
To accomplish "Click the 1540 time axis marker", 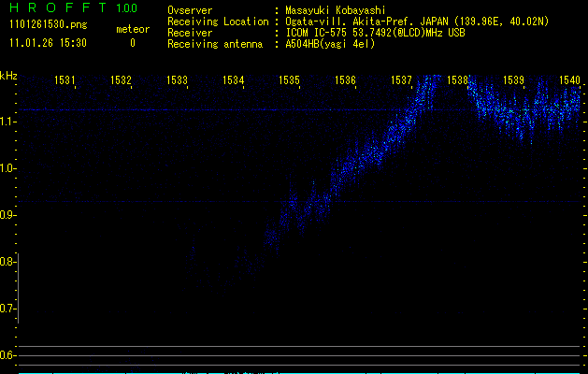I will [569, 79].
